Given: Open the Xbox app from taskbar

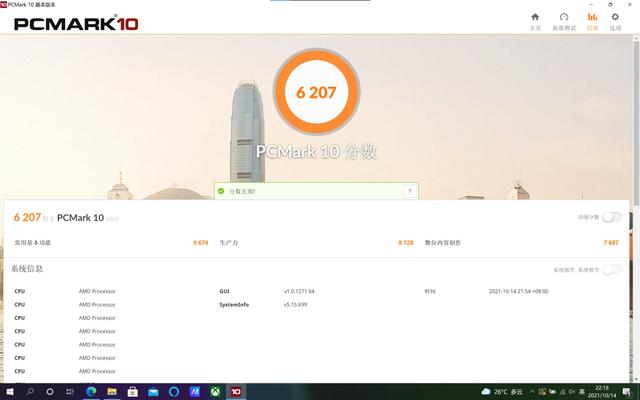Looking at the screenshot, I should [215, 392].
